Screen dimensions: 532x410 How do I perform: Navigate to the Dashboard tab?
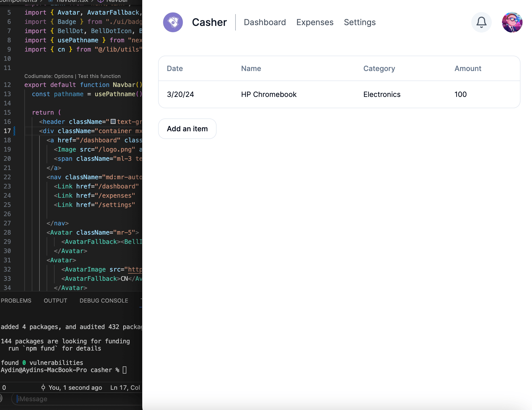coord(264,22)
